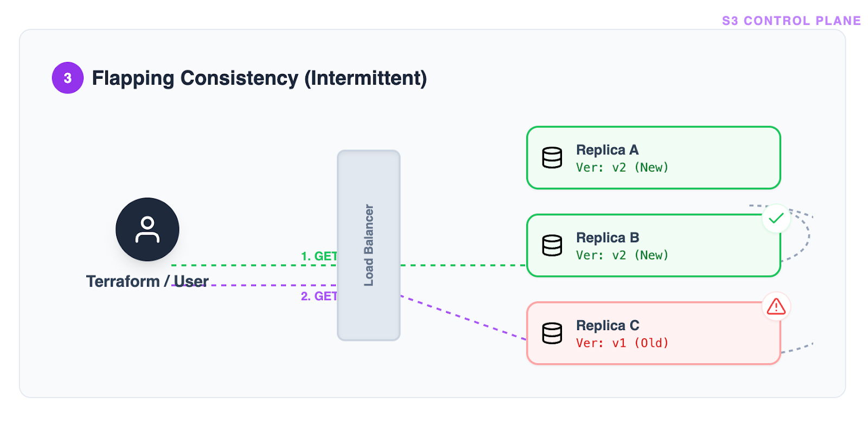Click the green checkmark badge on Replica B
The width and height of the screenshot is (868, 430).
pos(776,218)
